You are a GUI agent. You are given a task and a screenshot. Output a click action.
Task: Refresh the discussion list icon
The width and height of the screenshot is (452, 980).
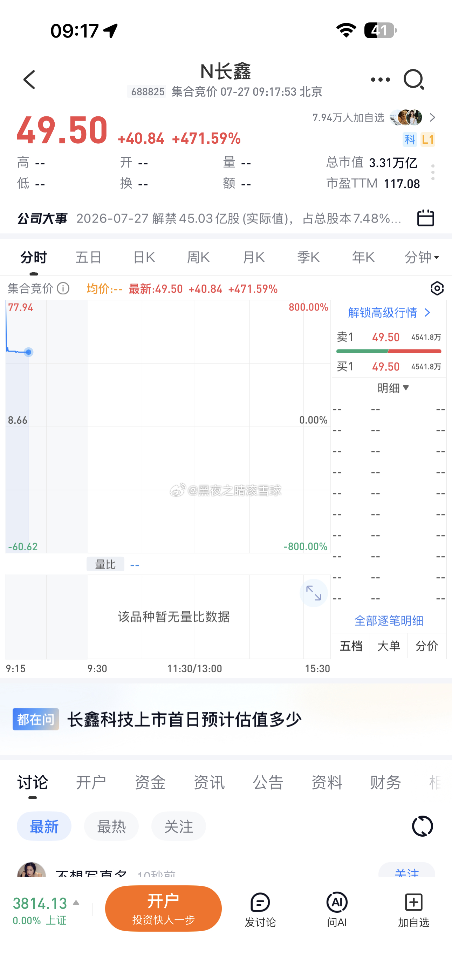point(422,826)
